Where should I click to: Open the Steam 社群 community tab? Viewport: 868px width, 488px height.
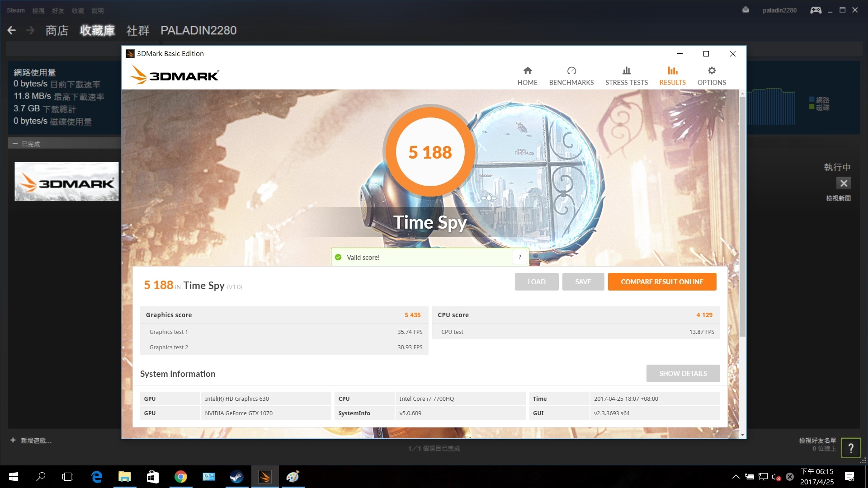tap(138, 30)
